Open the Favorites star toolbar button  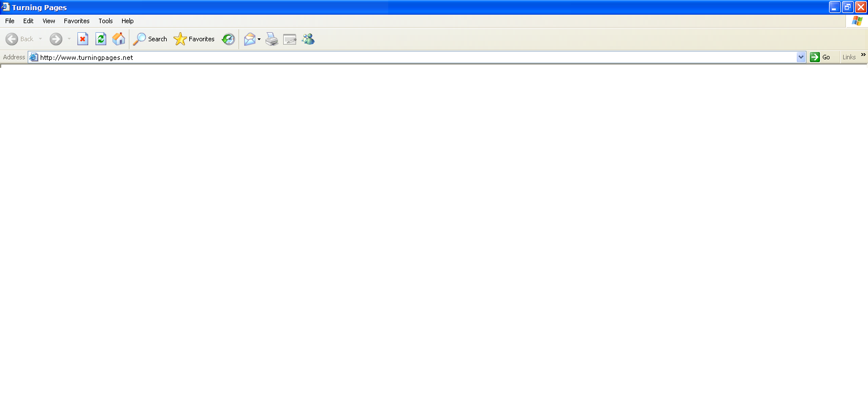tap(194, 39)
